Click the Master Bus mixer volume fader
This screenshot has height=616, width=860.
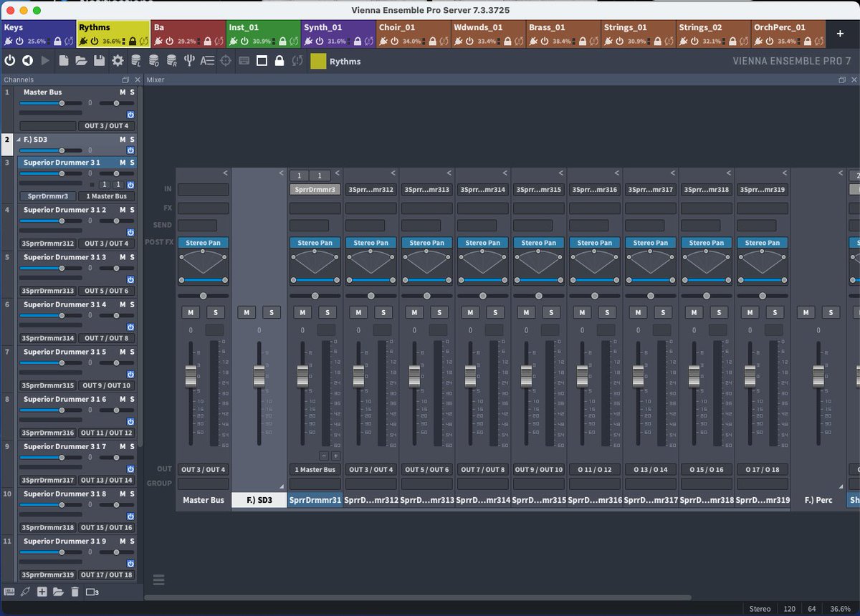point(191,375)
